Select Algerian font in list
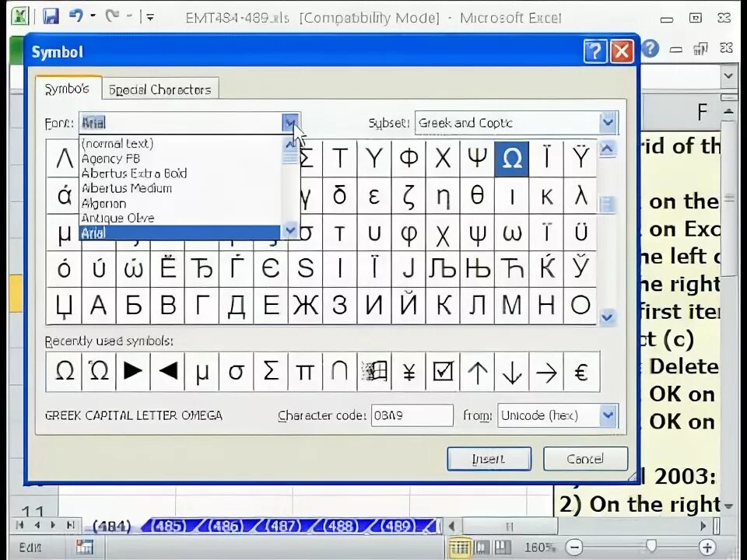 [180, 203]
